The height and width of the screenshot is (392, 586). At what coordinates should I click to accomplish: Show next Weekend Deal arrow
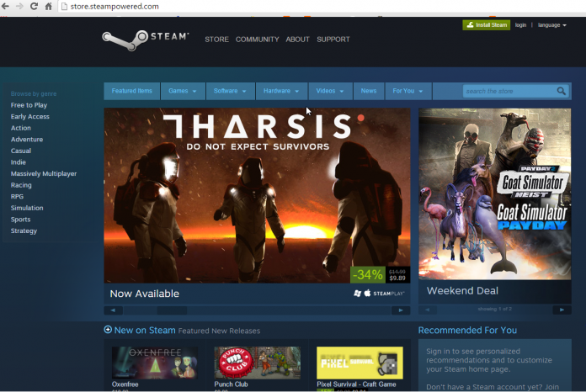click(562, 310)
